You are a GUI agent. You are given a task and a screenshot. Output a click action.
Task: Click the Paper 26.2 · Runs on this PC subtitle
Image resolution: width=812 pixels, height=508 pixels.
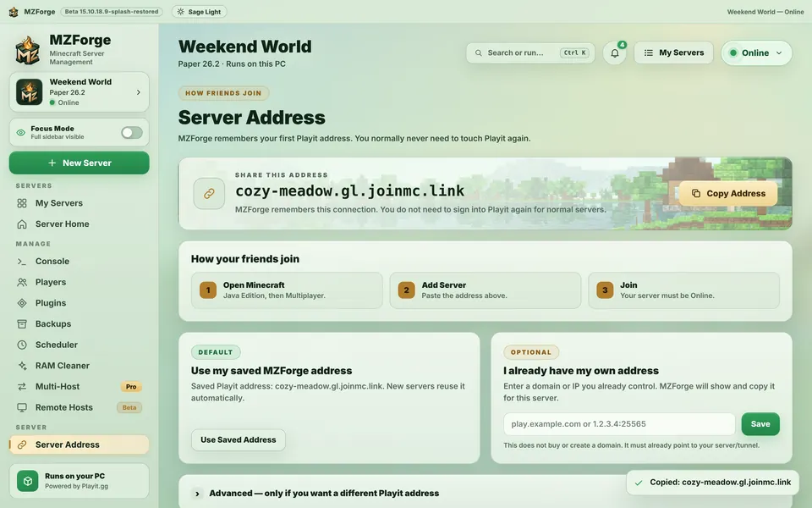click(232, 63)
